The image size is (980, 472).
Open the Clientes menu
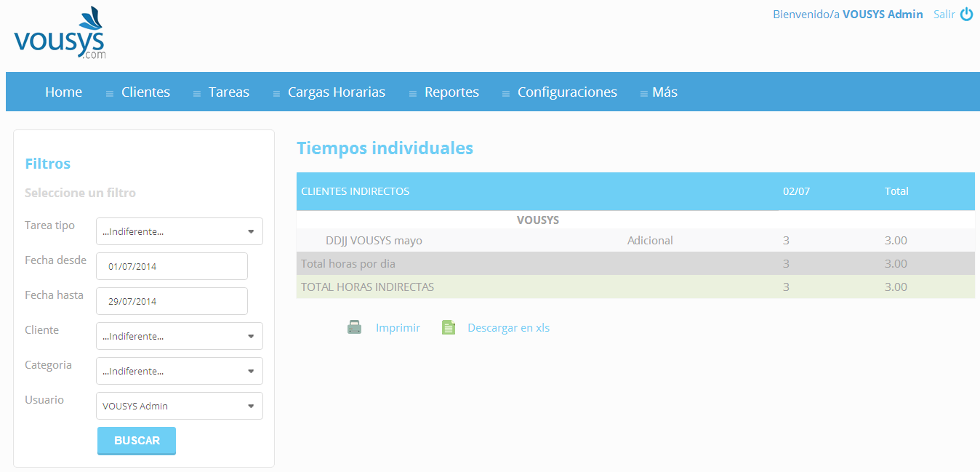(x=145, y=92)
